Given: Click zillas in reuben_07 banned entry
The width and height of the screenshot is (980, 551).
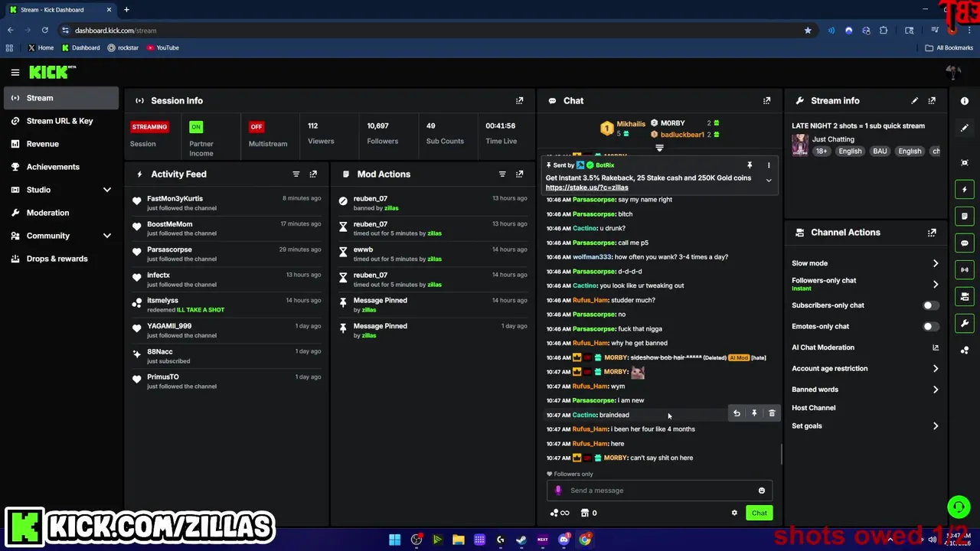Looking at the screenshot, I should tap(391, 208).
